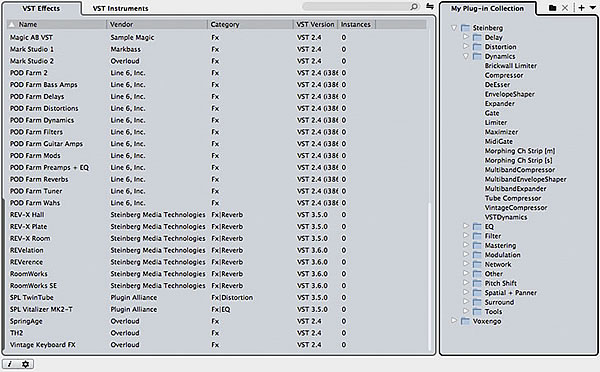Collapse the Dynamics folder
The height and width of the screenshot is (372, 600).
tap(466, 56)
